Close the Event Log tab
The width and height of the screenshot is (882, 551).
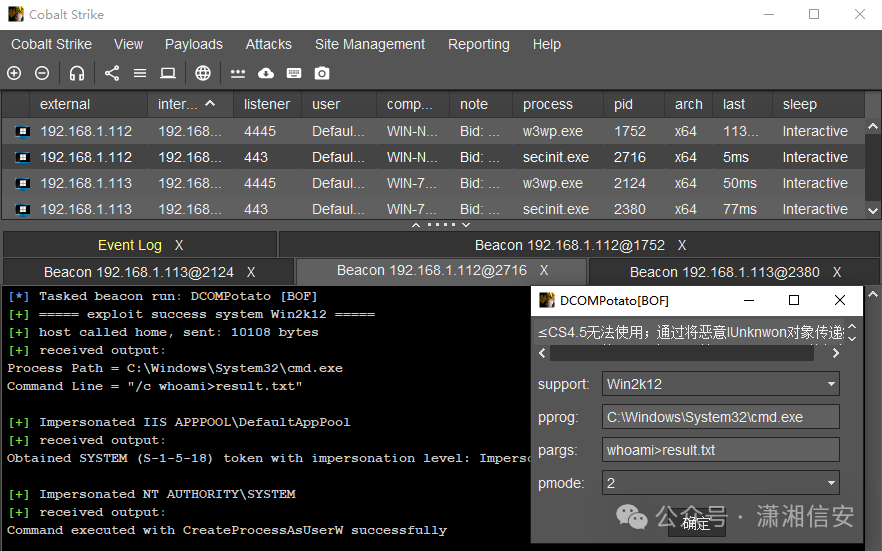179,245
